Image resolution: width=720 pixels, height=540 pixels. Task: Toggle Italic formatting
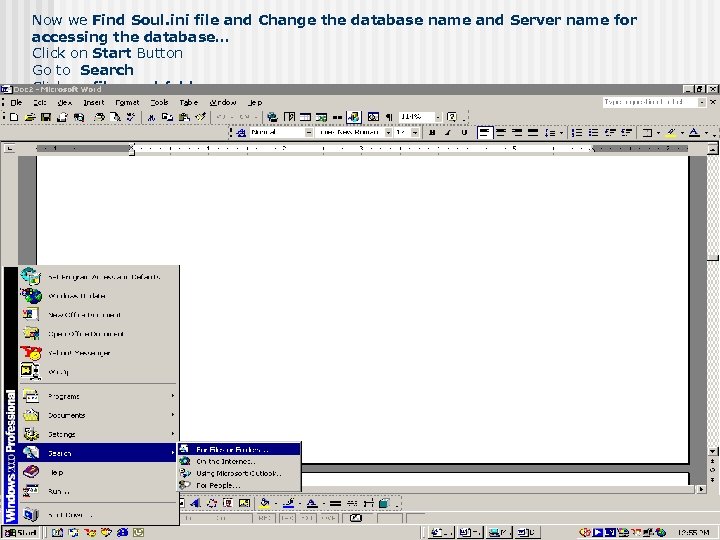(x=448, y=133)
